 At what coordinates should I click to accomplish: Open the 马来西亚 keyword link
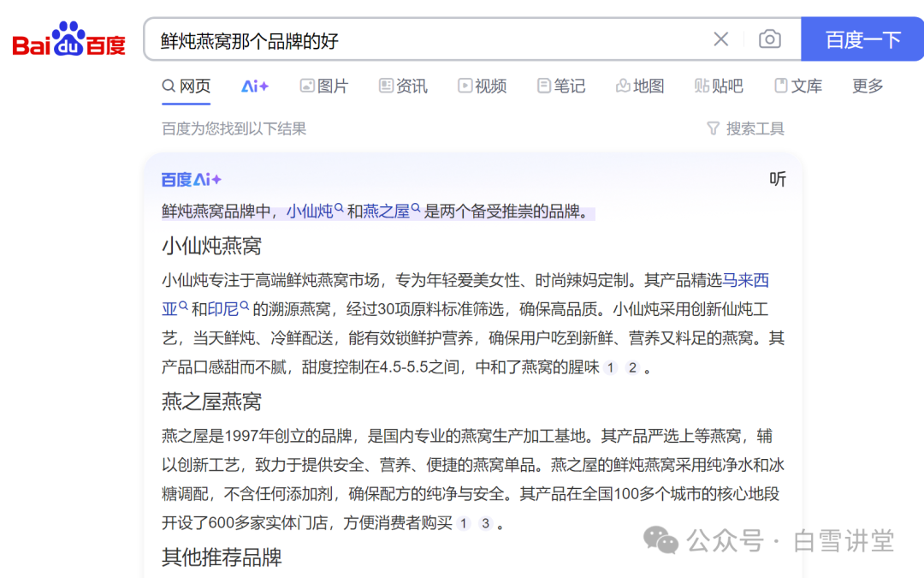pyautogui.click(x=745, y=280)
